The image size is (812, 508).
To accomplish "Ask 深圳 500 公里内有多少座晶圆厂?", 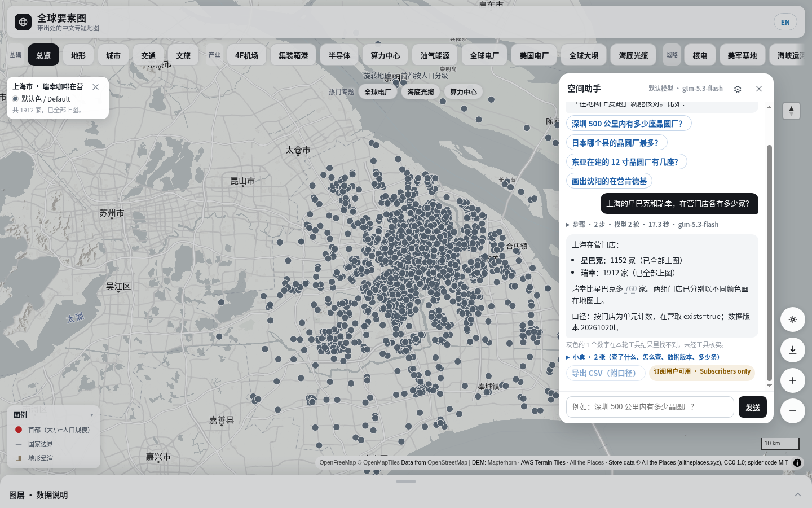I will pyautogui.click(x=629, y=124).
